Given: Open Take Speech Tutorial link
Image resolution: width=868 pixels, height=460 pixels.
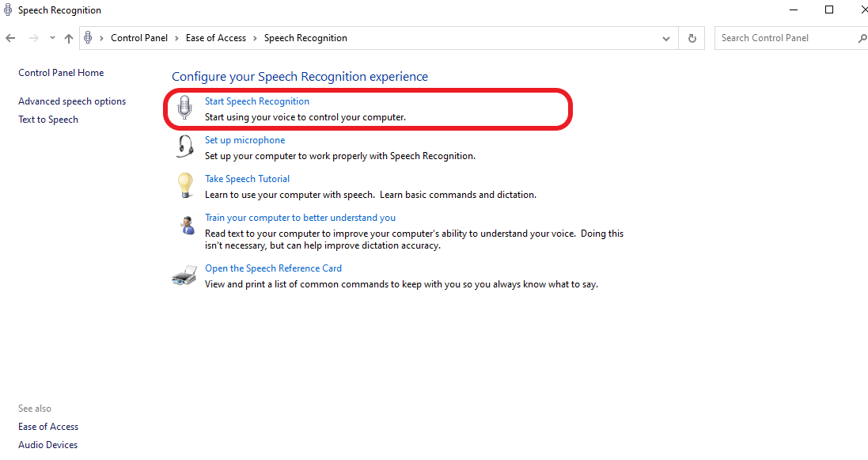Looking at the screenshot, I should (x=247, y=179).
